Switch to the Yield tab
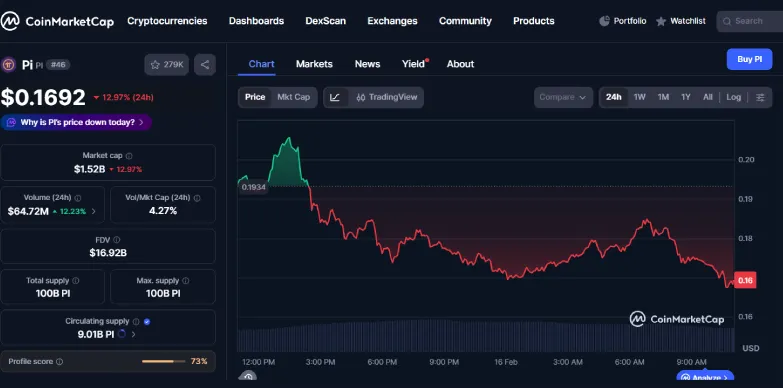This screenshot has height=388, width=783. 414,64
